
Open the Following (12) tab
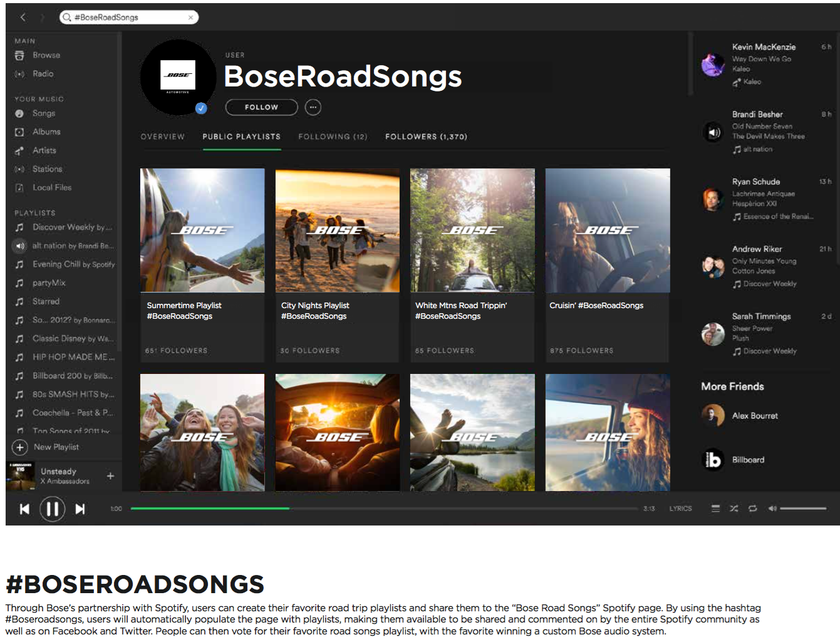pos(333,137)
